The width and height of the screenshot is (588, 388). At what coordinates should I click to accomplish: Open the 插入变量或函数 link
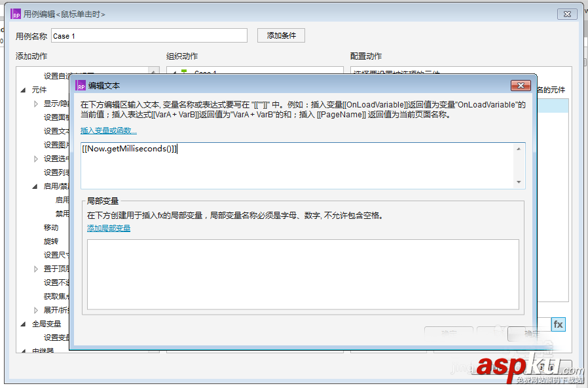coord(109,130)
